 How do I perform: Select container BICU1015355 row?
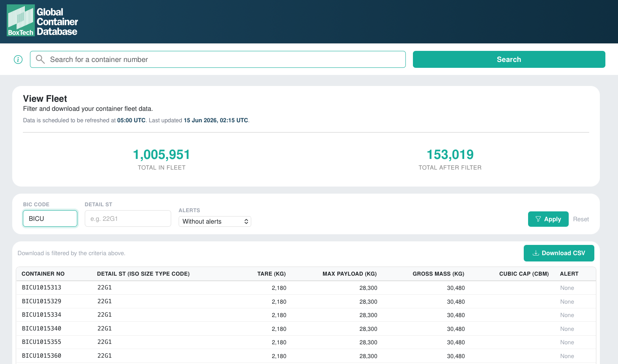pyautogui.click(x=306, y=342)
